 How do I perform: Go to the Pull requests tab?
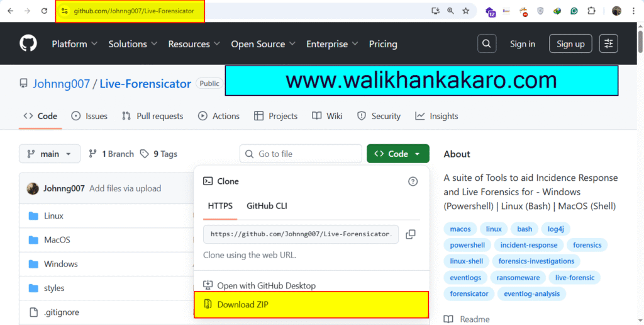(x=152, y=116)
